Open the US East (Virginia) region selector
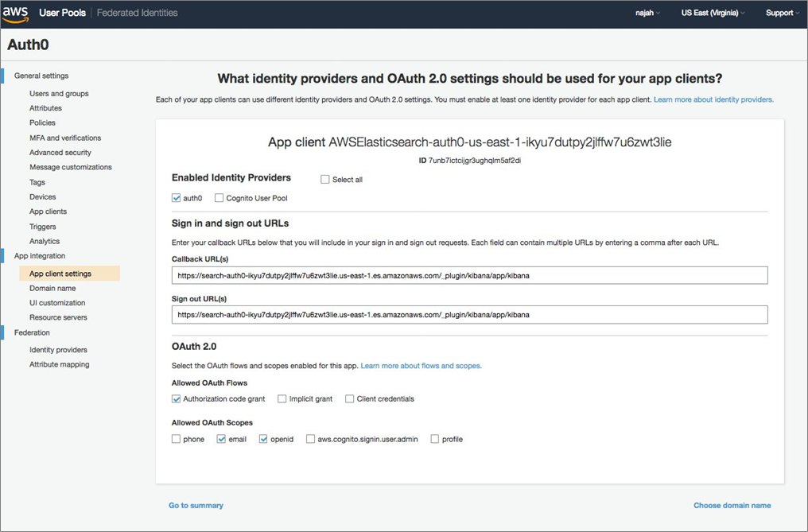The height and width of the screenshot is (532, 808). click(712, 12)
